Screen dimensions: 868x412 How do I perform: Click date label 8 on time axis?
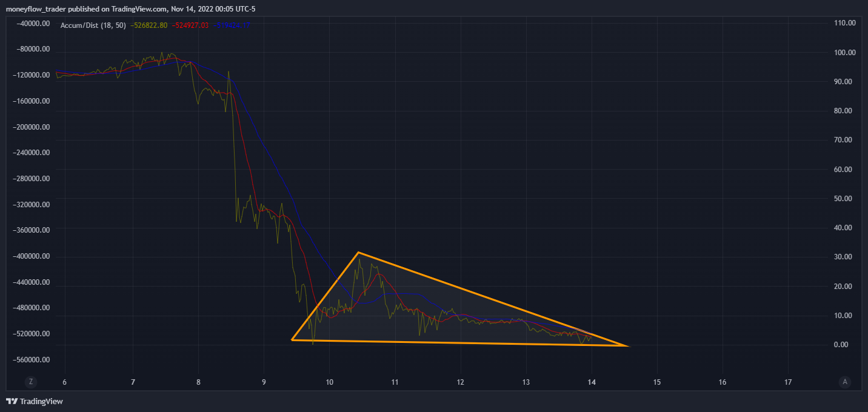pyautogui.click(x=198, y=382)
